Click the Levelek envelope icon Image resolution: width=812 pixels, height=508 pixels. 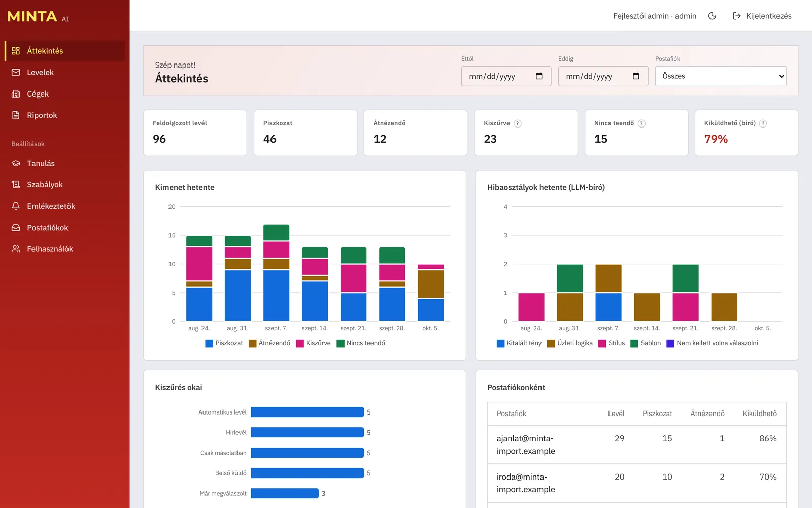tap(16, 72)
